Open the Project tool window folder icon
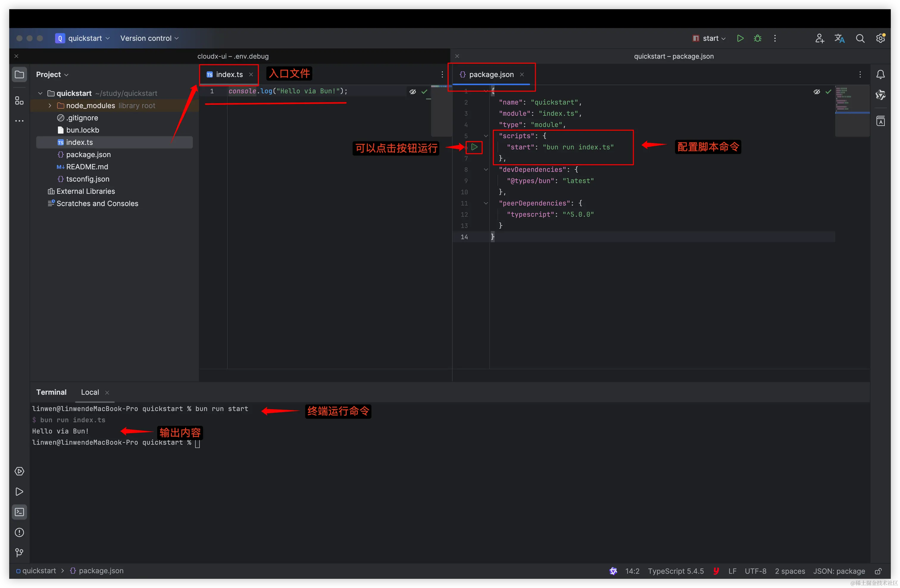Image resolution: width=900 pixels, height=588 pixels. (19, 74)
